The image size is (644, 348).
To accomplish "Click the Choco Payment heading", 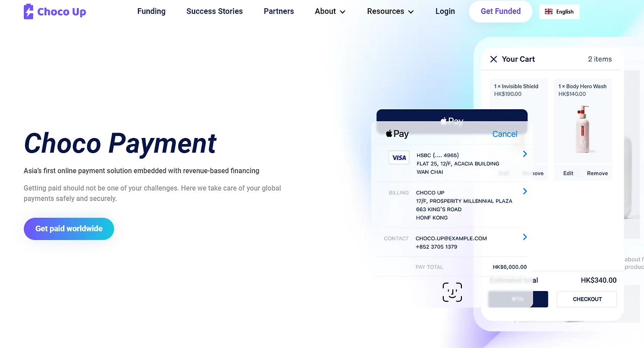I will click(120, 143).
